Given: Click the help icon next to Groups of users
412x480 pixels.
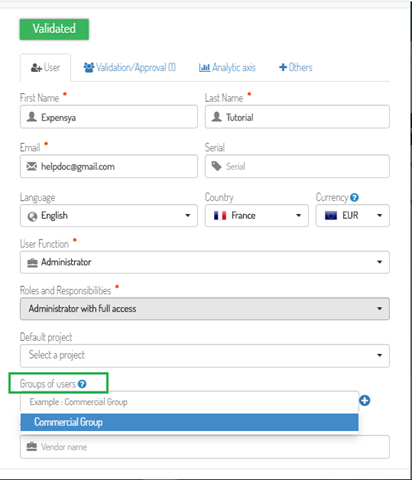Looking at the screenshot, I should coord(82,384).
